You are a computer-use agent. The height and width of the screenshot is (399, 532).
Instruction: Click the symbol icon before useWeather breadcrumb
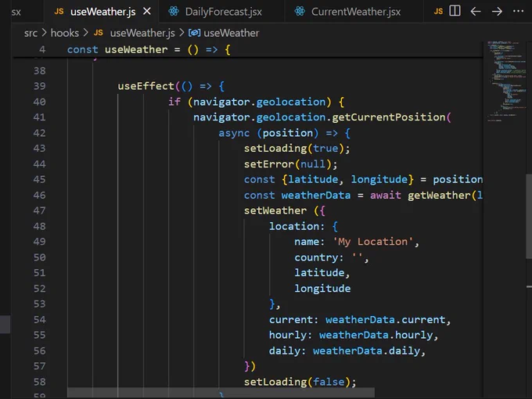pos(194,33)
